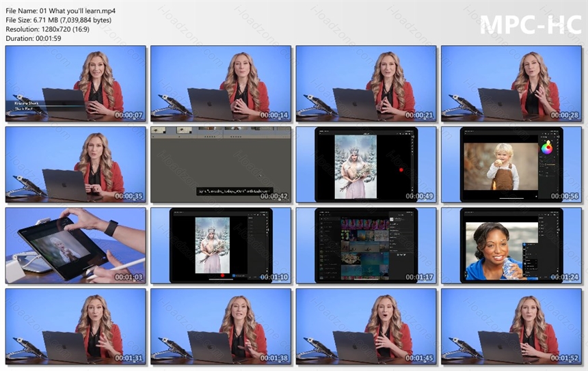Screen dimensions: 588x371
Task: Pick the ice queen frame at 00:00:49
Action: (x=366, y=165)
